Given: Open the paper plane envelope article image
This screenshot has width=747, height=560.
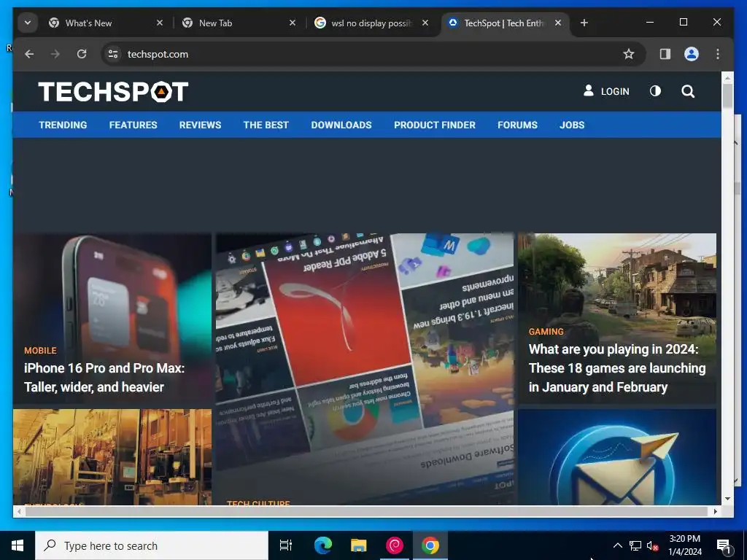Looking at the screenshot, I should [617, 457].
